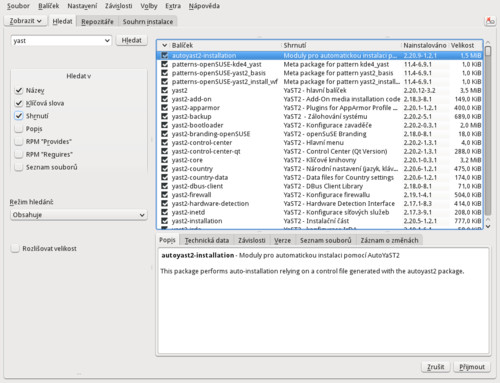Toggle status icon of yast2-dbus-client
The height and width of the screenshot is (383, 500).
(164, 186)
